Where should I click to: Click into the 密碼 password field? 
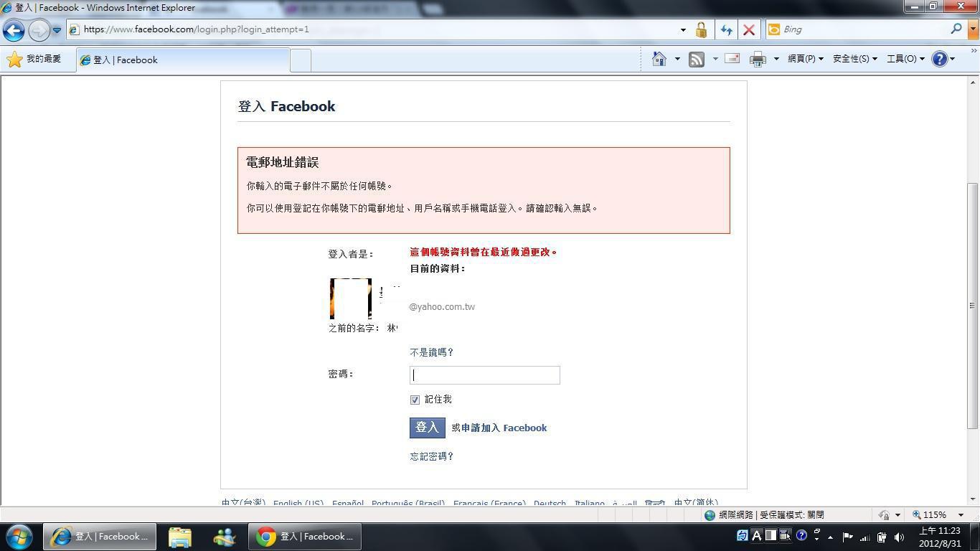click(x=484, y=375)
